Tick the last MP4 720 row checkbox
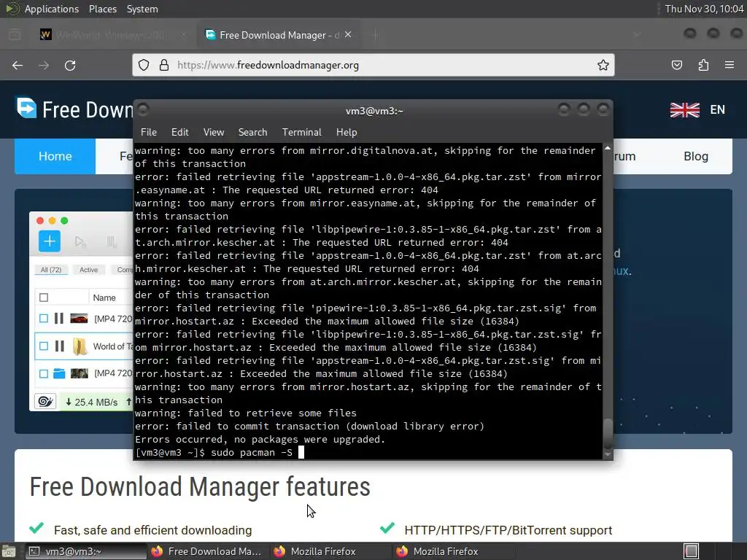 44,373
